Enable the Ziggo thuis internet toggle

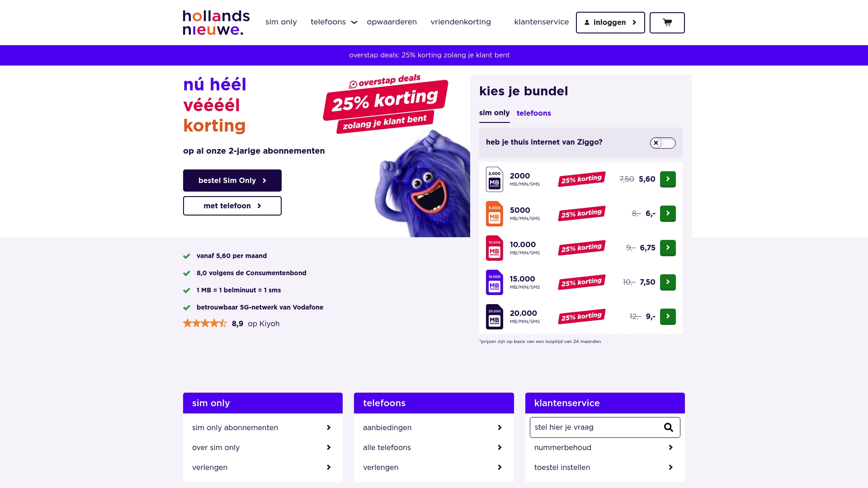663,142
